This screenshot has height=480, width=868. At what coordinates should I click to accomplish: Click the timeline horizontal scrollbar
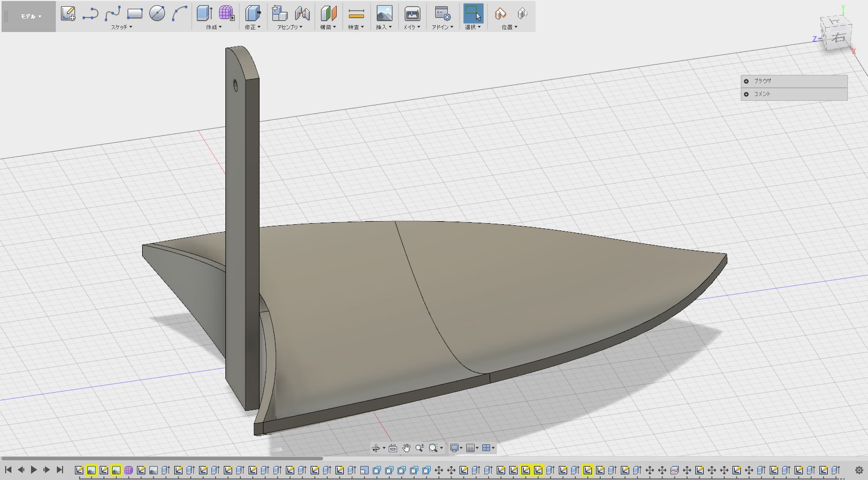tap(163, 458)
